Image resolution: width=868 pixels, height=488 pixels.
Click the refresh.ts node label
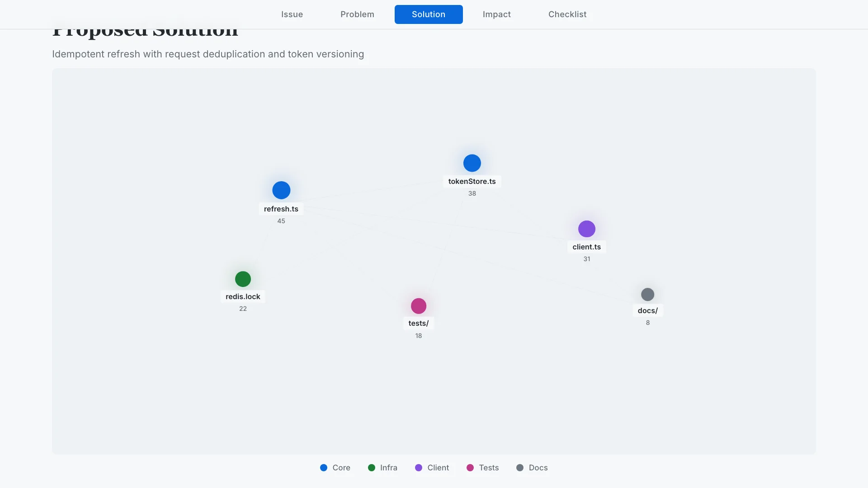coord(281,209)
